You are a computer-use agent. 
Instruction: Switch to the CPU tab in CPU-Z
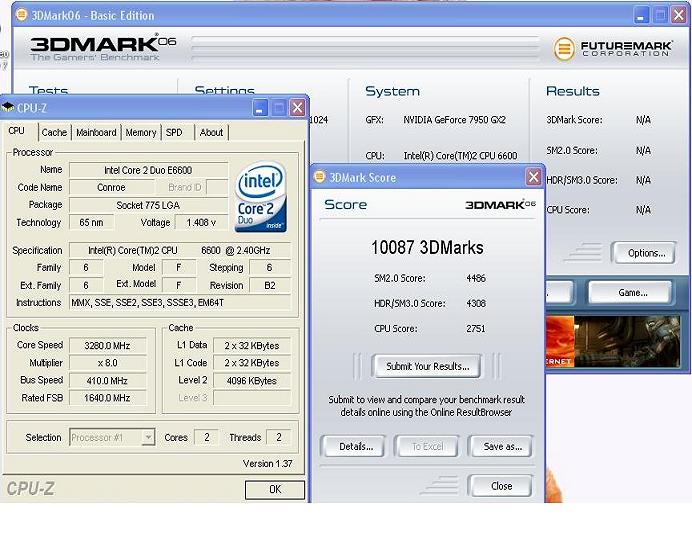pyautogui.click(x=16, y=131)
